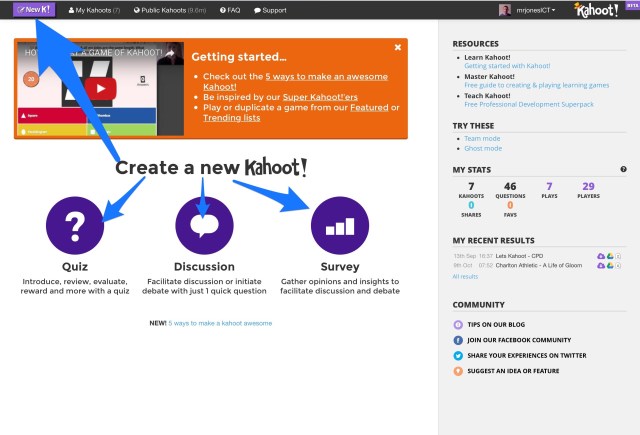Click the New K! button

pos(34,9)
